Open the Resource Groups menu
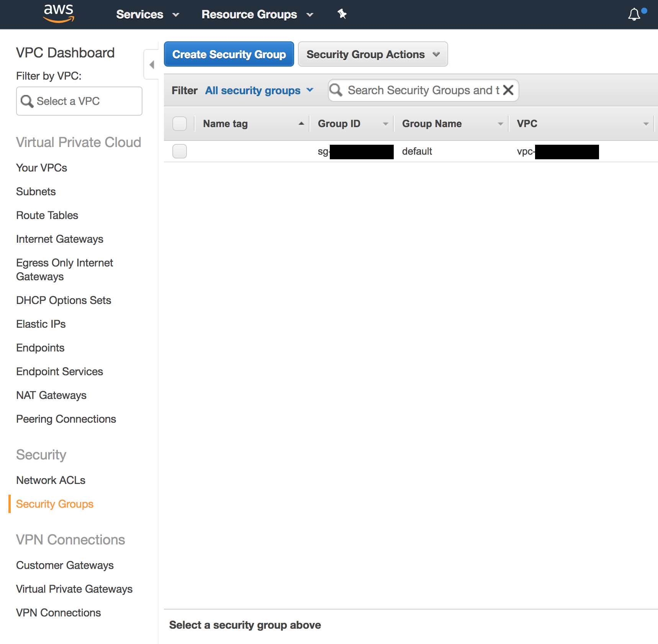Image resolution: width=658 pixels, height=644 pixels. [x=257, y=15]
